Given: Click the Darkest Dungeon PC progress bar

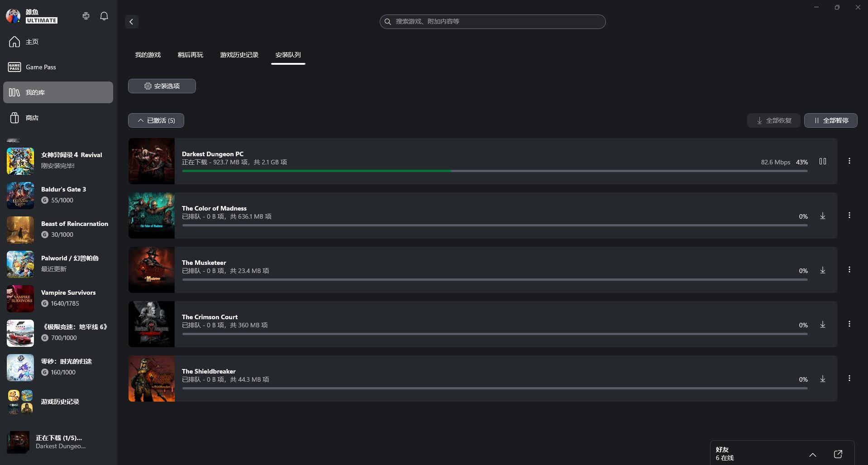Looking at the screenshot, I should [495, 171].
